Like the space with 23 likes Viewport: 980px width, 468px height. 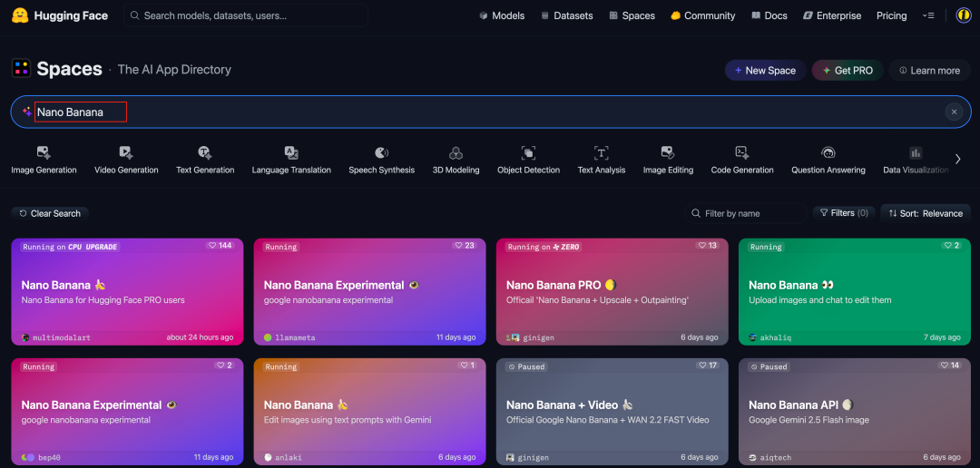click(x=465, y=246)
